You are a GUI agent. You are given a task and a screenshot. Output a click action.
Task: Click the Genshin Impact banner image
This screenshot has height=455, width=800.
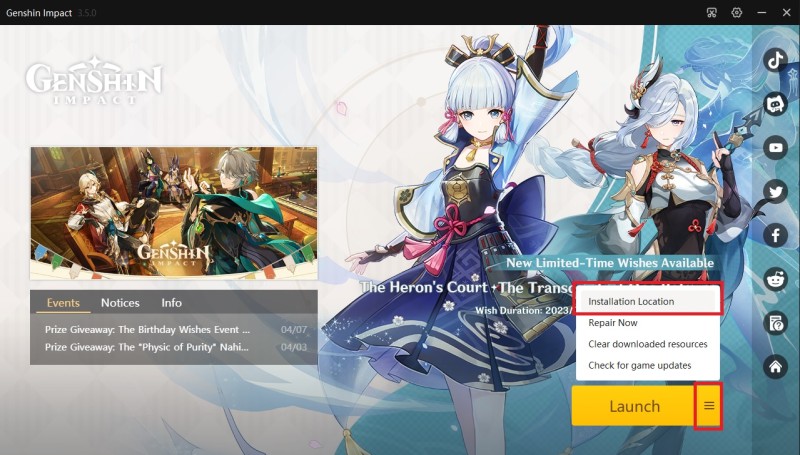coord(174,214)
